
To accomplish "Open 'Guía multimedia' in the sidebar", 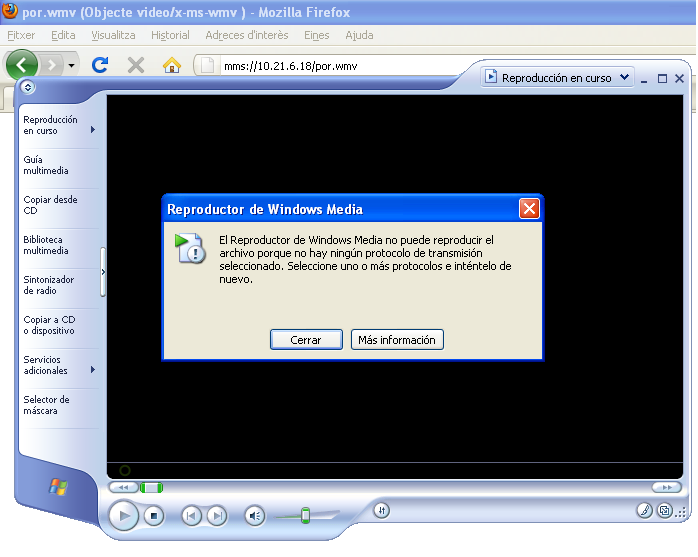I will [46, 165].
